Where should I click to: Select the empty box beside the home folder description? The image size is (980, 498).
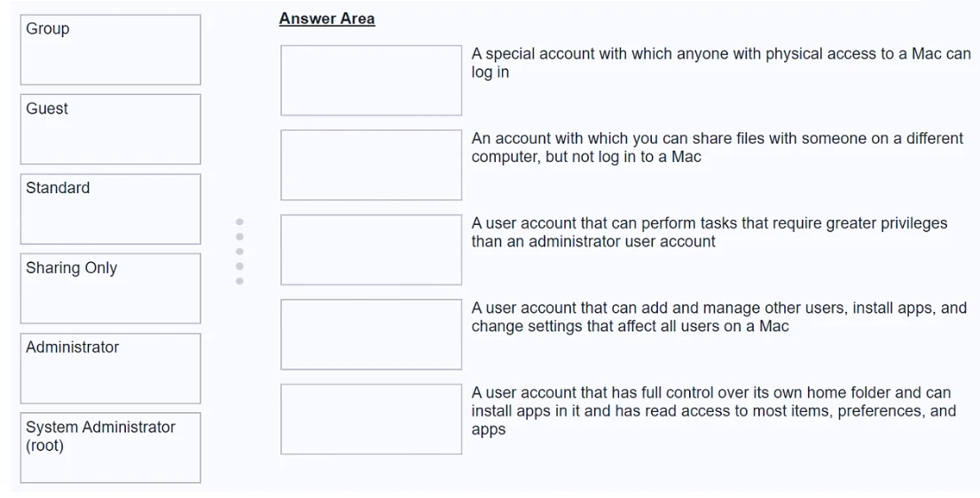tap(371, 419)
